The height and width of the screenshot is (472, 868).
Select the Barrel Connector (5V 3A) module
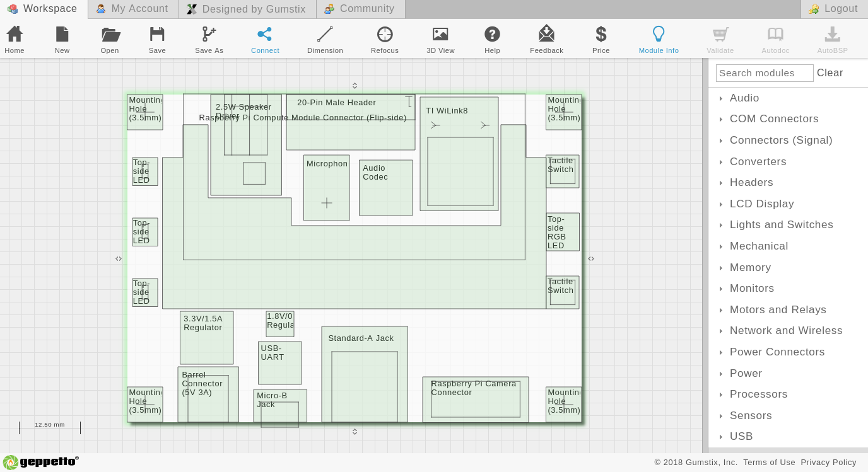(208, 394)
